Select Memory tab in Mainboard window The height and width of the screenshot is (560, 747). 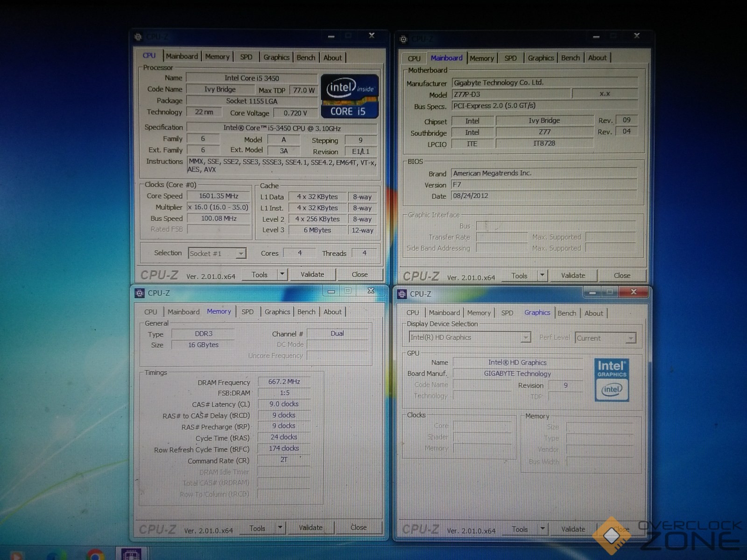click(482, 58)
